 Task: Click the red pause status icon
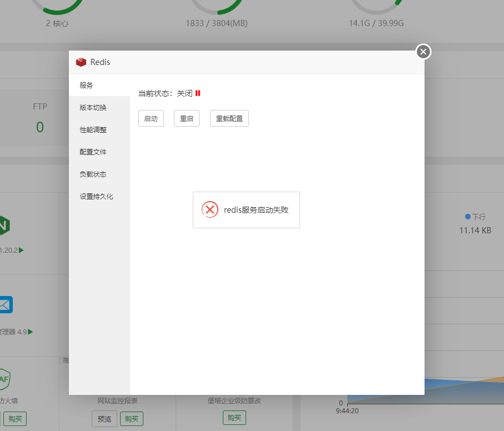click(x=198, y=93)
